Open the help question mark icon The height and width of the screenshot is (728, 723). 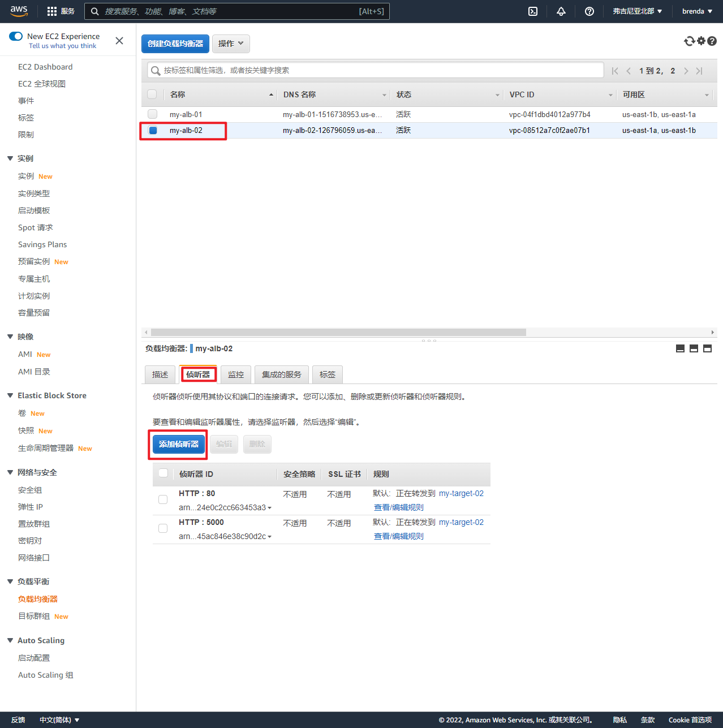(x=589, y=11)
